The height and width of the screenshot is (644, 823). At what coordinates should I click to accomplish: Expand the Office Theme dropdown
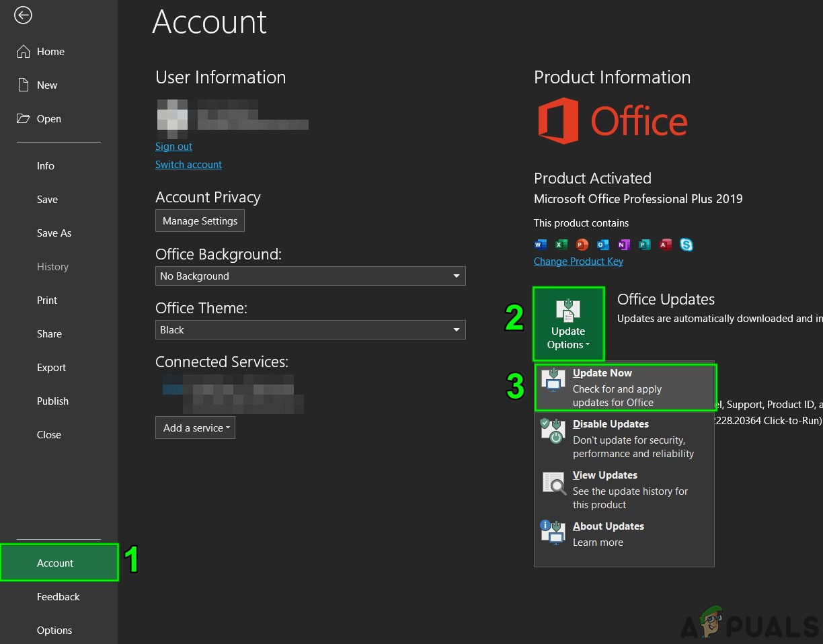pyautogui.click(x=310, y=330)
